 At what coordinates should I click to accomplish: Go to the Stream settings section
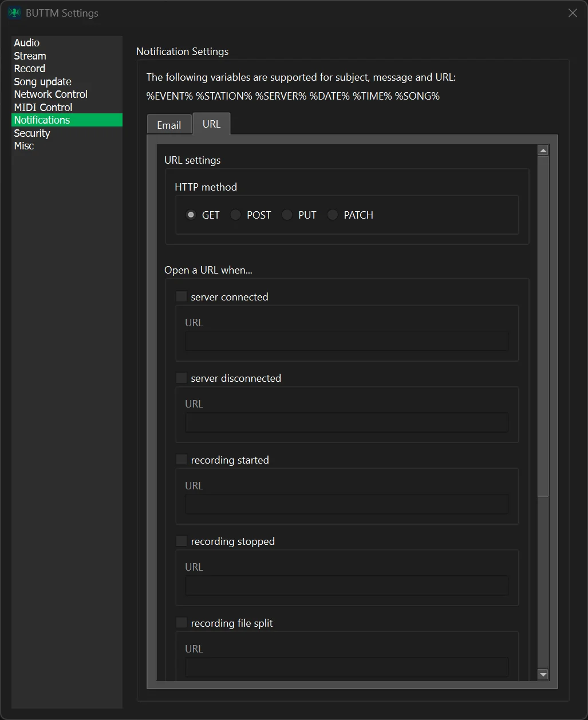click(30, 56)
